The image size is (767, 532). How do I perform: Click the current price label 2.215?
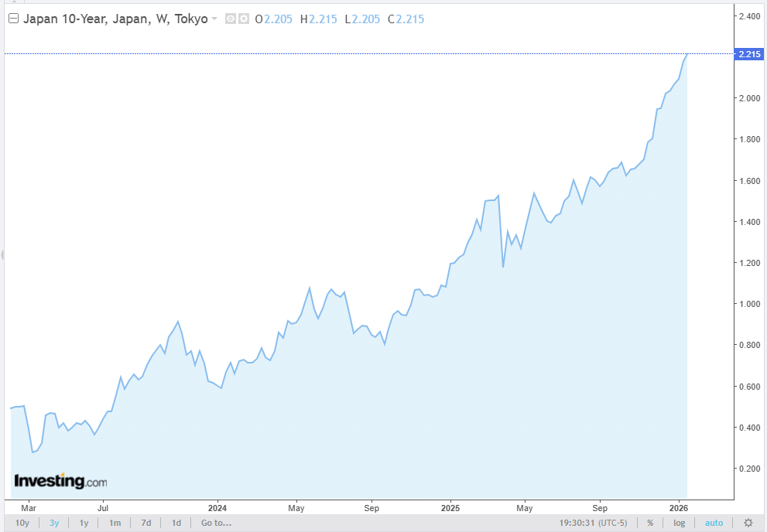tap(748, 54)
